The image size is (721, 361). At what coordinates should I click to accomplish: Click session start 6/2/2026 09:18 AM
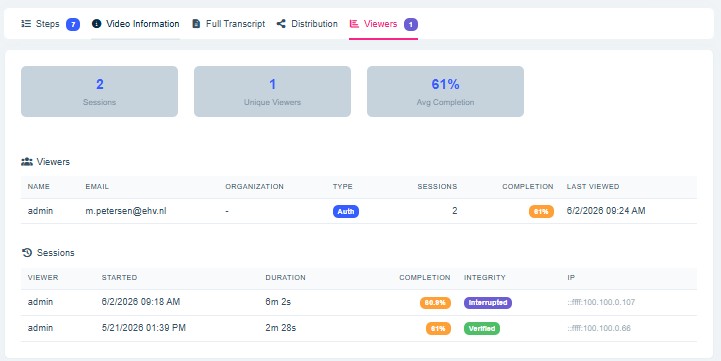(x=141, y=302)
